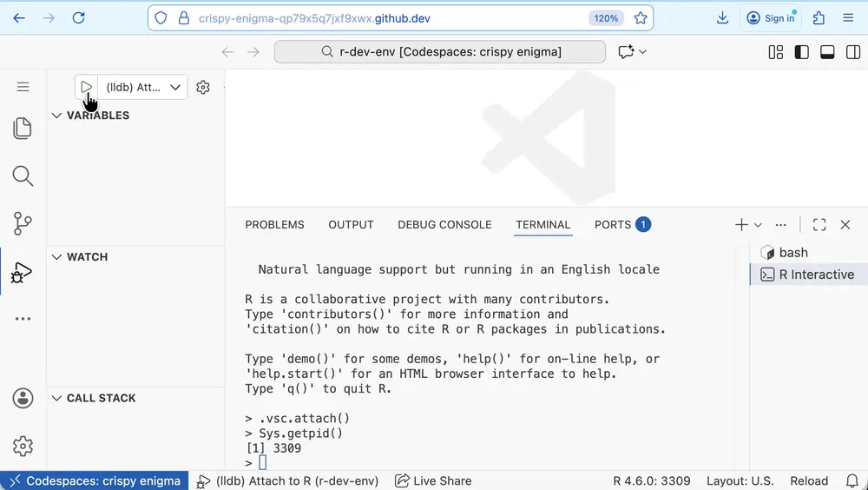Open the Accounts icon in activity bar
This screenshot has height=490, width=868.
pyautogui.click(x=23, y=398)
